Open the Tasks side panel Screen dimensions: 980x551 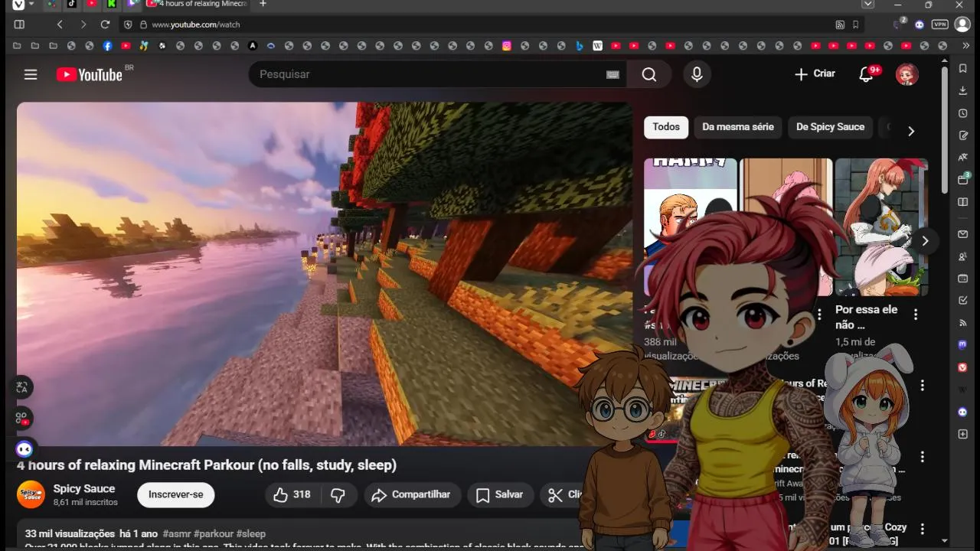point(963,301)
